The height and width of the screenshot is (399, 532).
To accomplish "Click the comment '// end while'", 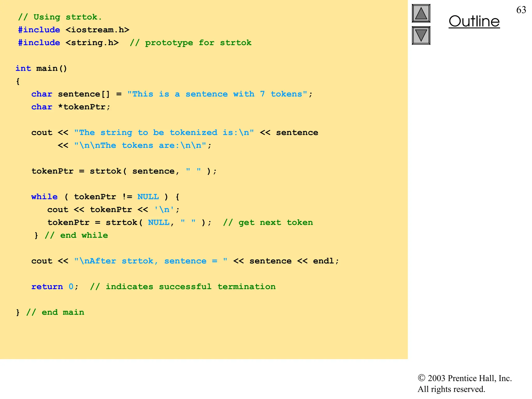I will pyautogui.click(x=76, y=235).
